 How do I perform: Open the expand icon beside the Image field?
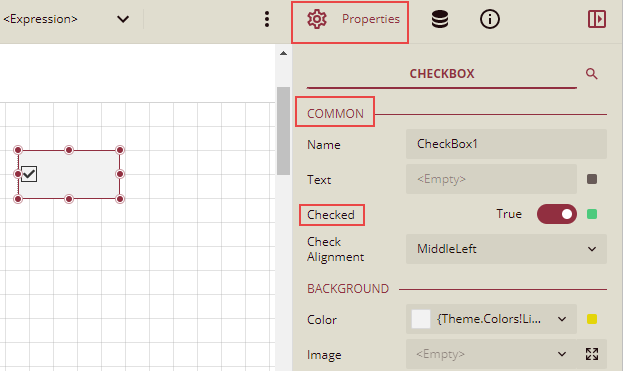(592, 354)
